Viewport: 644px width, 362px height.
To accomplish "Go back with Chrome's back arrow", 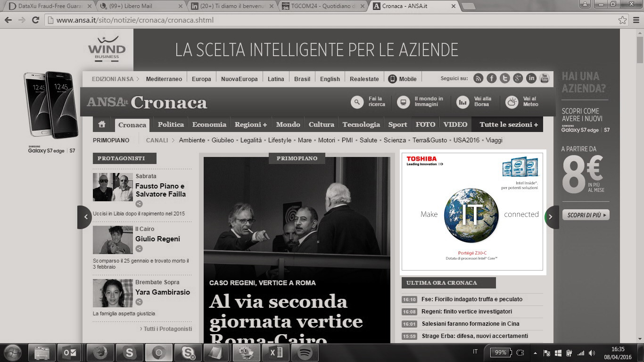I will [x=8, y=20].
